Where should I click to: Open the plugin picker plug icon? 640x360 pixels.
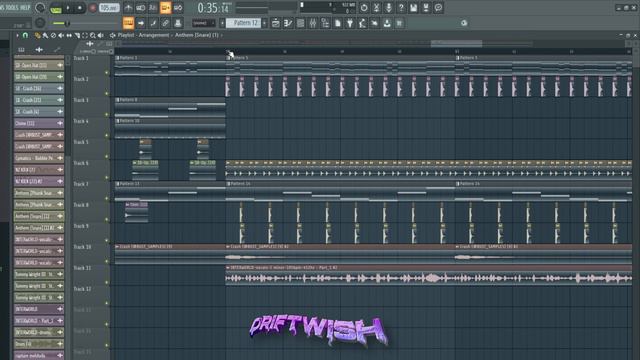point(350,23)
